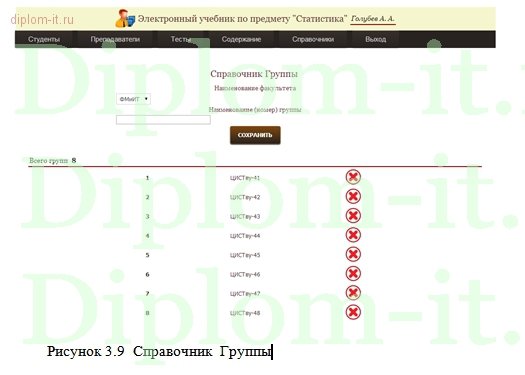Screen dimensions: 525x375
Task: Open the ФМиИТ faculty dropdown
Action: 133,99
